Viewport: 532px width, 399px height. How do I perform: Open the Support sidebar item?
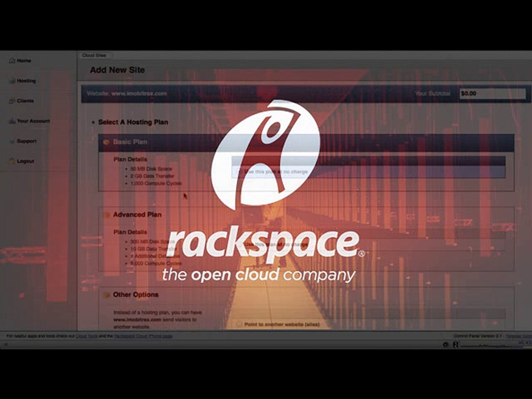[27, 141]
